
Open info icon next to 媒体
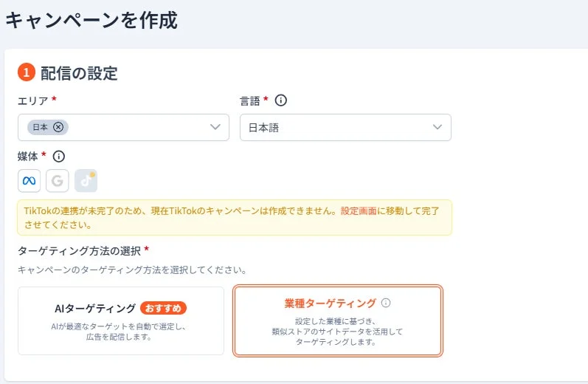pos(58,156)
